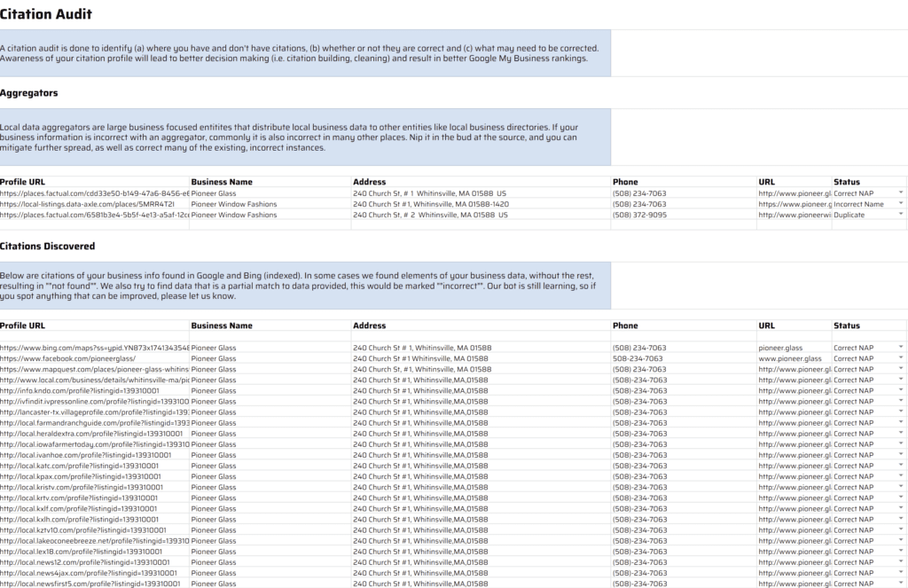Screen dimensions: 908x588
Task: Visit the local.iowafarmertoday.com profile link
Action: [x=94, y=444]
